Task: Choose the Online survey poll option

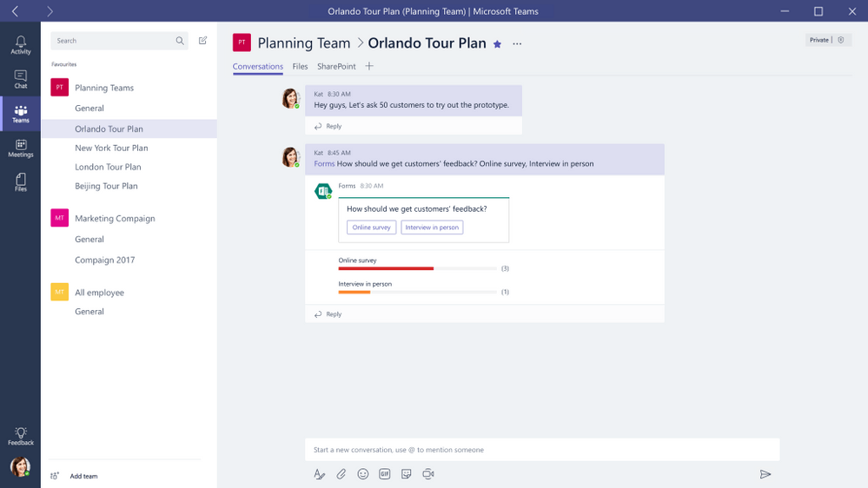Action: pos(371,228)
